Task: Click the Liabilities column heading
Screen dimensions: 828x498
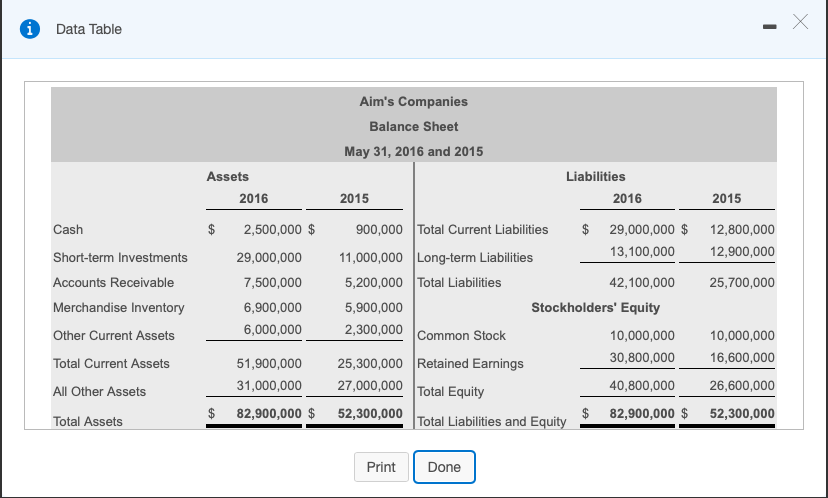Action: [x=596, y=176]
